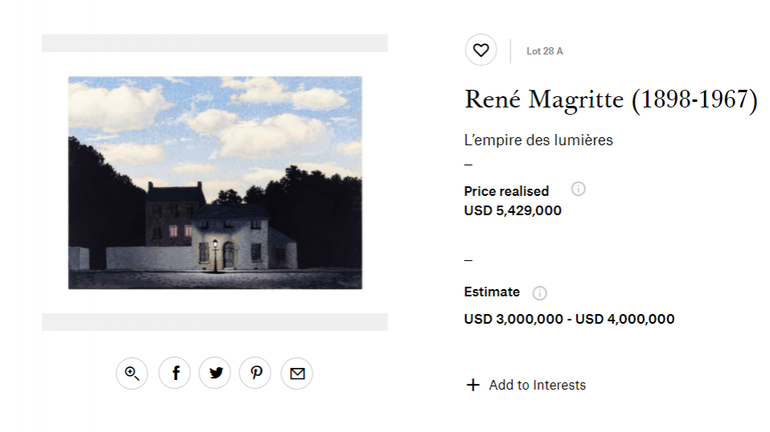770x432 pixels.
Task: Click the Lot 28 A label
Action: point(544,51)
